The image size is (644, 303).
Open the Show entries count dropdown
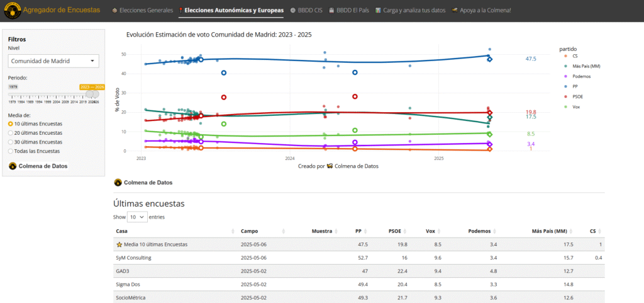(137, 217)
